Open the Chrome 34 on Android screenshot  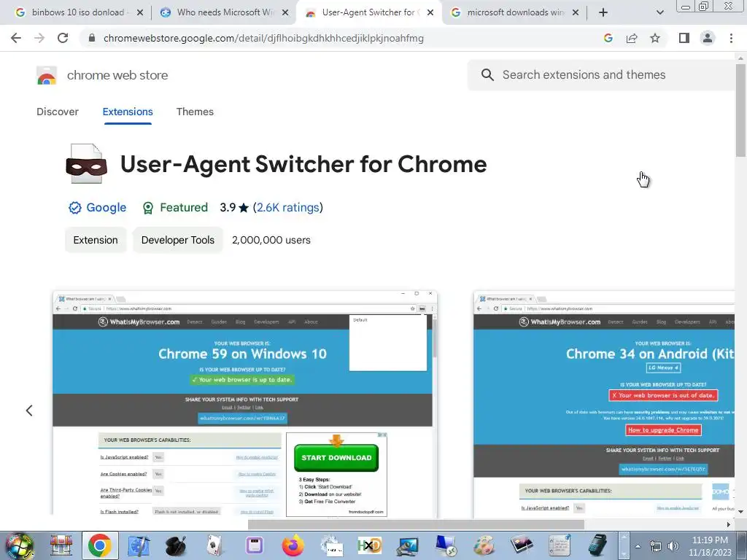point(604,404)
